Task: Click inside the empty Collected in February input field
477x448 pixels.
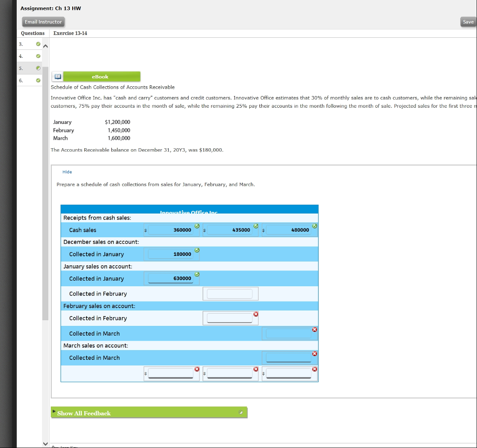Action: [x=230, y=294]
